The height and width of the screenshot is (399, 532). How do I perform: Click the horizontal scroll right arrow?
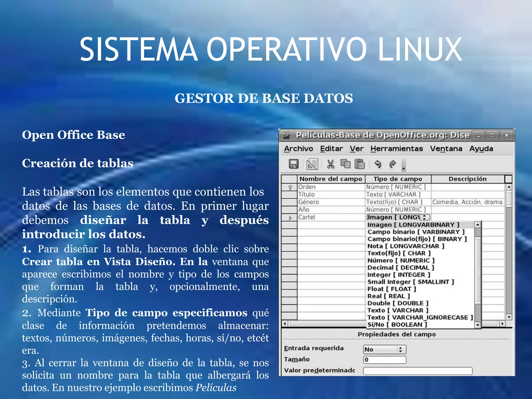point(502,324)
